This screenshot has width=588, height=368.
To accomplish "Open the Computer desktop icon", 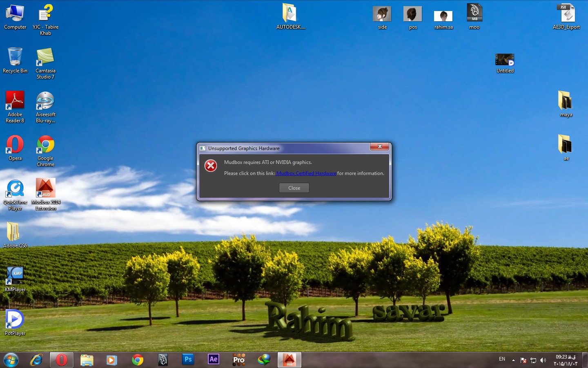I will pos(15,17).
